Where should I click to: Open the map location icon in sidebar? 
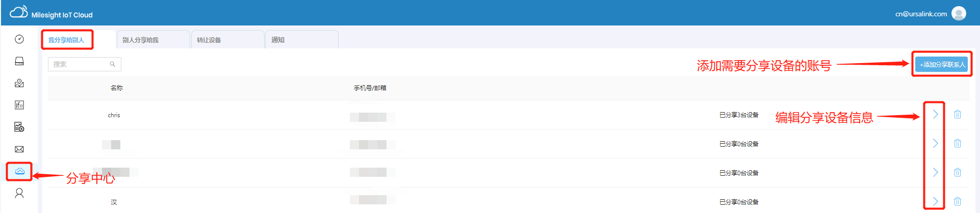click(19, 83)
